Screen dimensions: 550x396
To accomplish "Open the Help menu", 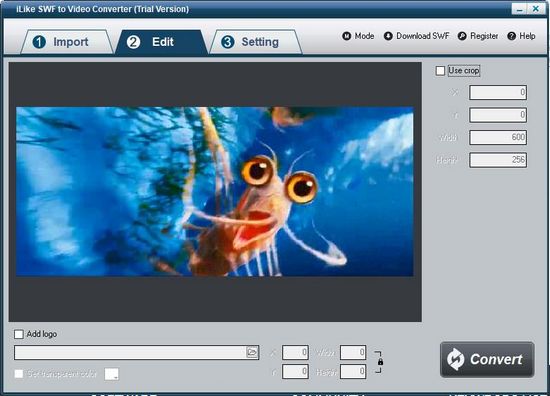I will pos(521,36).
